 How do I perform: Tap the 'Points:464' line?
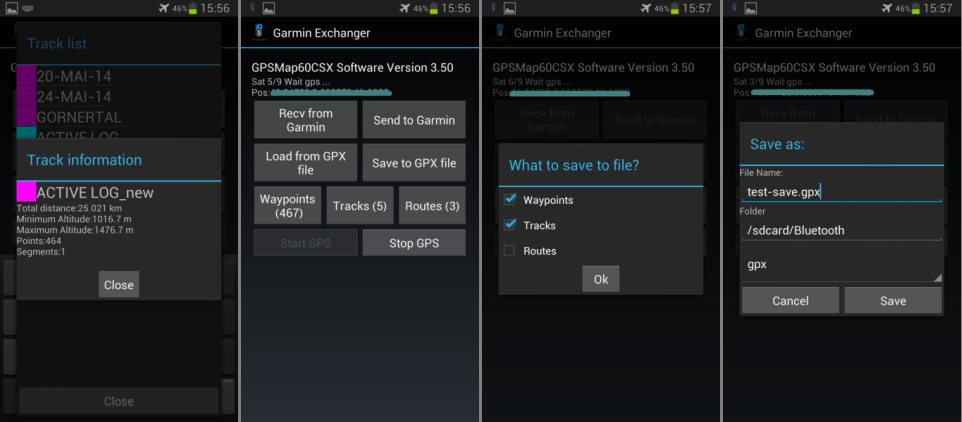tap(39, 241)
